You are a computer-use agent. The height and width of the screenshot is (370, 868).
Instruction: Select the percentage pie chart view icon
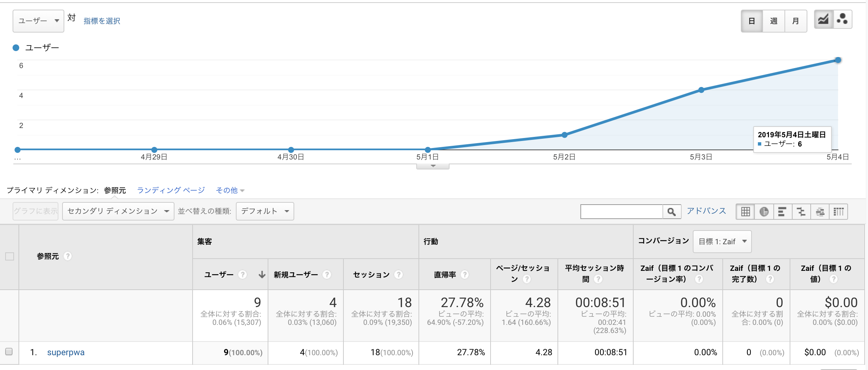pos(764,211)
